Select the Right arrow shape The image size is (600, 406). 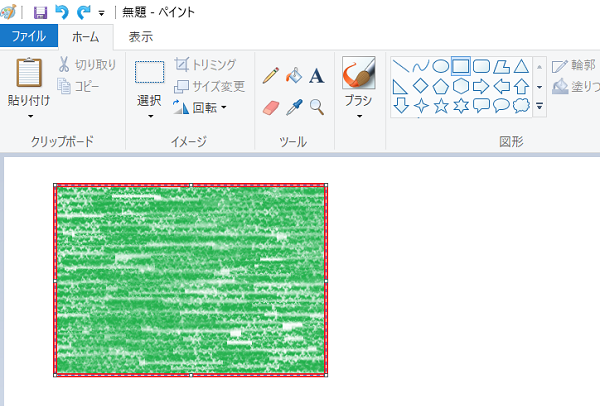[x=481, y=86]
